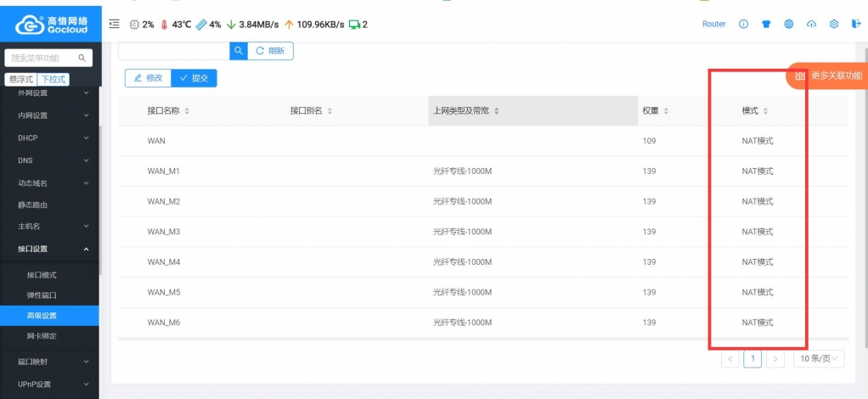Sort by 接口别名 column arrows
The width and height of the screenshot is (868, 399).
coord(330,111)
